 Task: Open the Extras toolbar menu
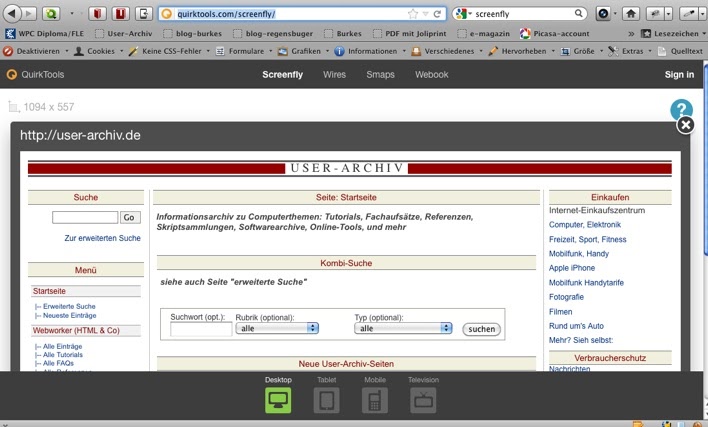tap(630, 51)
